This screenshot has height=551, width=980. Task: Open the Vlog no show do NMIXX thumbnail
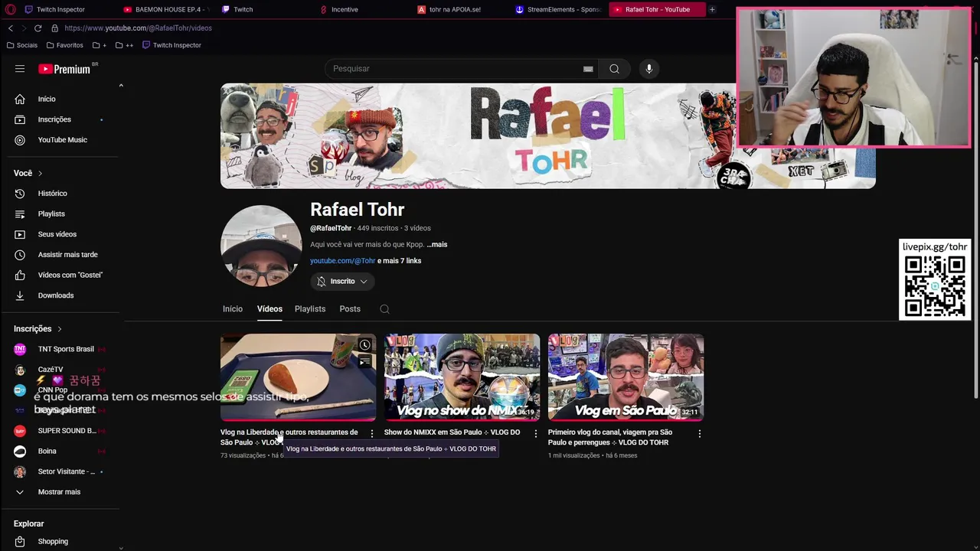click(x=462, y=377)
